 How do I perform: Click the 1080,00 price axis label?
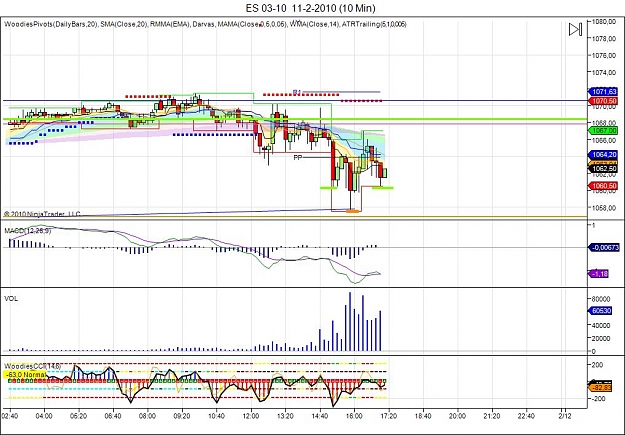[605, 22]
